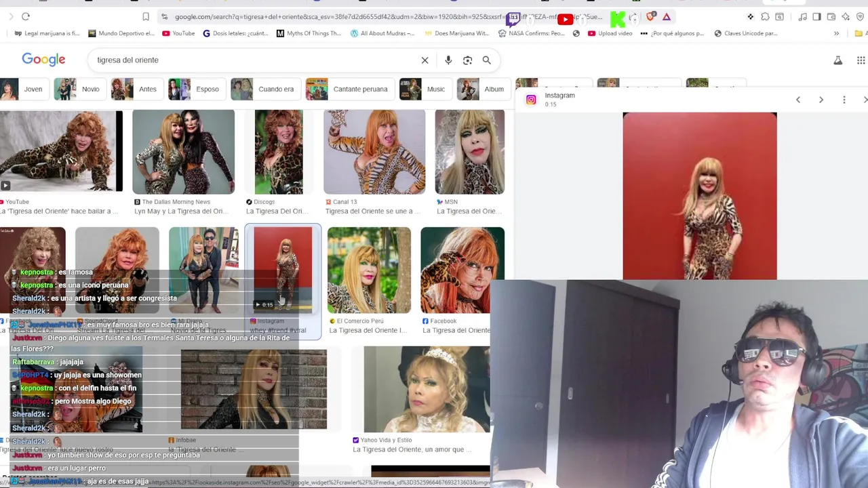This screenshot has width=868, height=488.
Task: Open the Myths Of Things bookmark
Action: tap(309, 33)
